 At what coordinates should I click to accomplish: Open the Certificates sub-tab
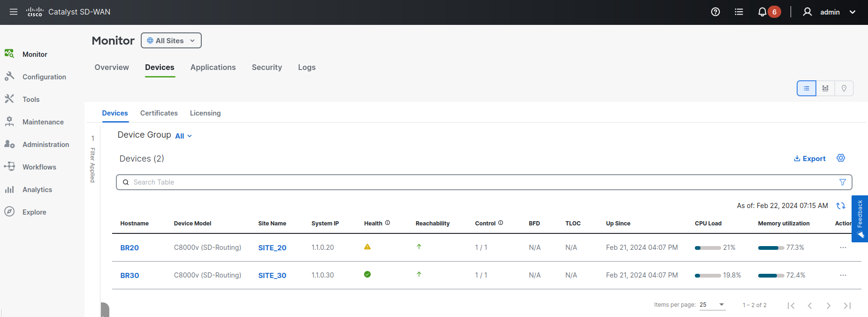point(159,113)
